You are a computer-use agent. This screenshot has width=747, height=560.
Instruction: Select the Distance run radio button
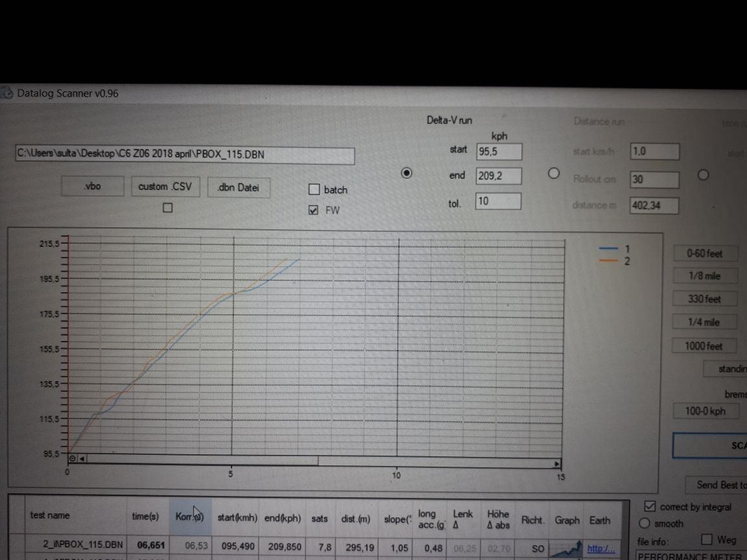(554, 174)
